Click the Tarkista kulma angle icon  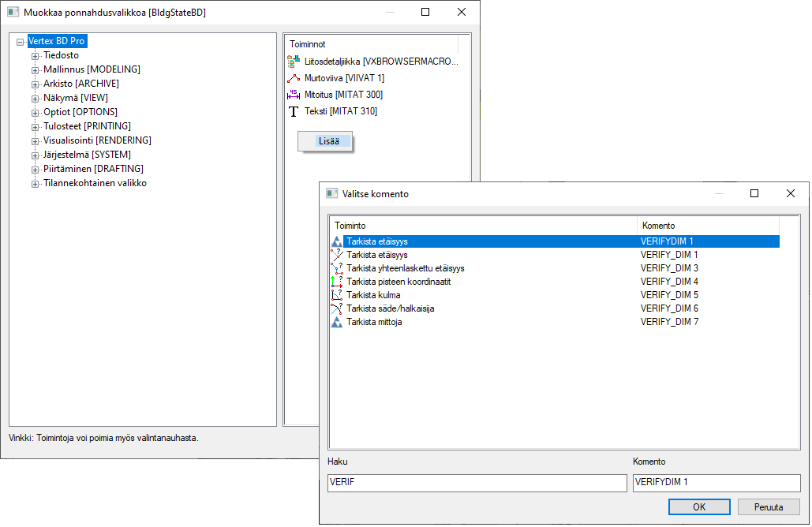(x=337, y=295)
